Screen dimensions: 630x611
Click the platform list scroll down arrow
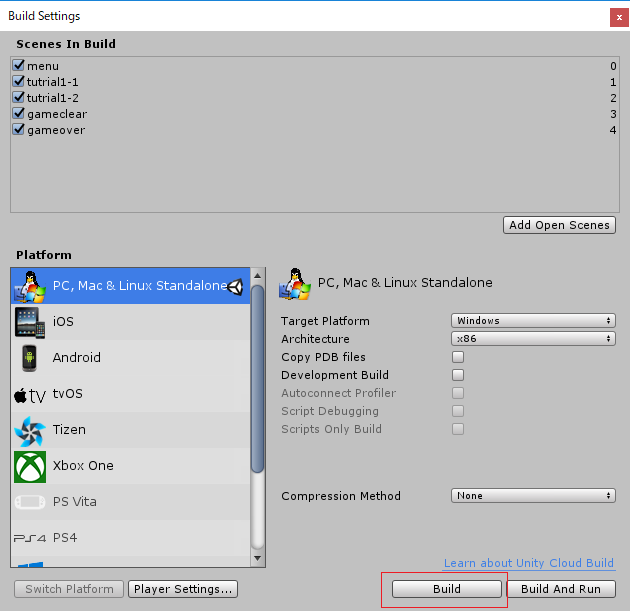click(258, 558)
